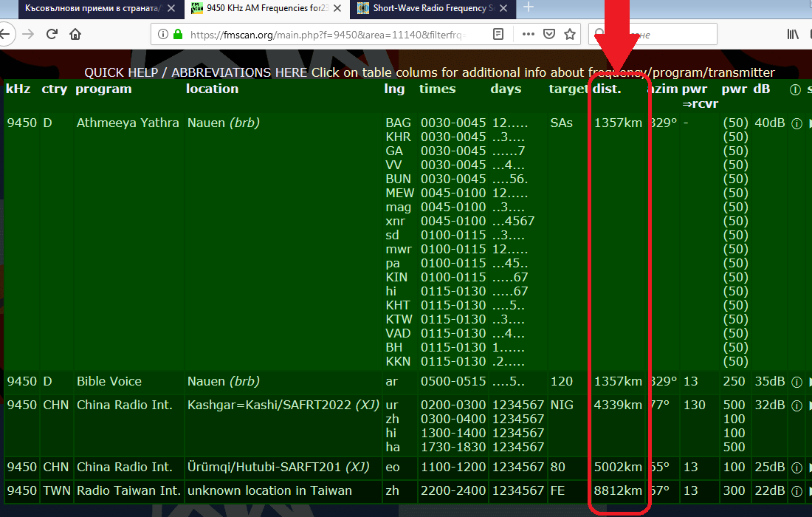Click the green padlock security icon
The width and height of the screenshot is (812, 517).
[x=178, y=34]
